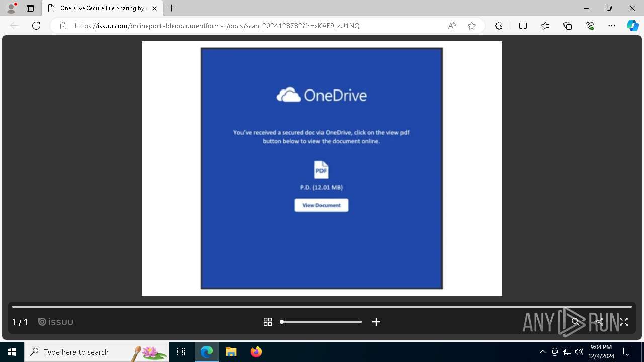Open Split screen view
Viewport: 644px width, 362px height.
[523, 26]
